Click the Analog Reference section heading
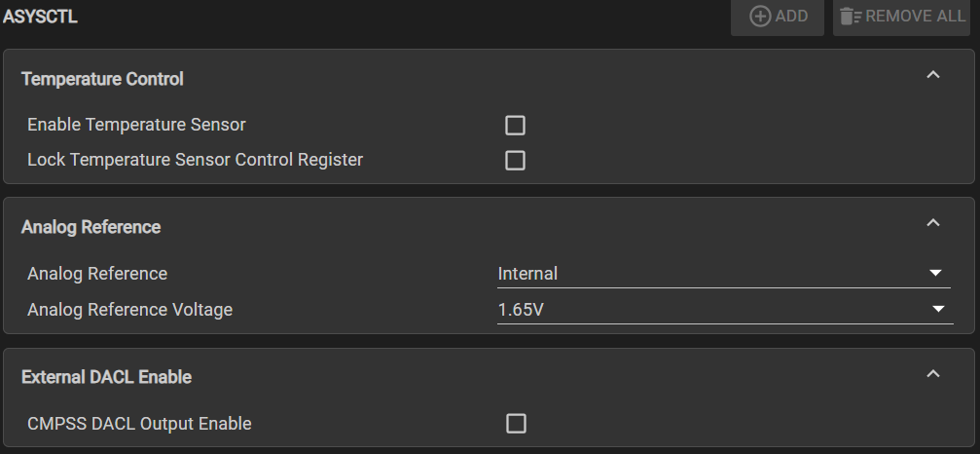Viewport: 980px width, 454px height. click(x=91, y=227)
